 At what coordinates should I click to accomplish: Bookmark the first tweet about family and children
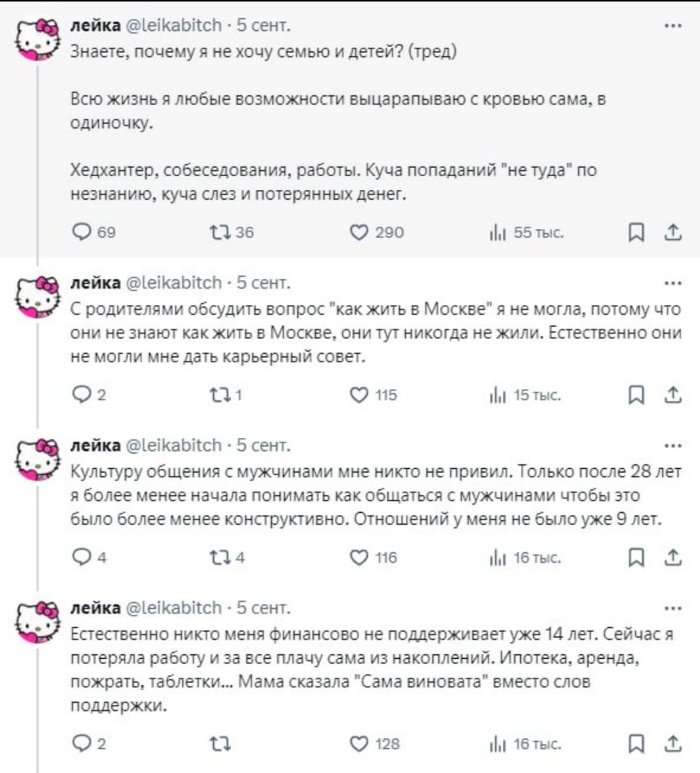[637, 232]
